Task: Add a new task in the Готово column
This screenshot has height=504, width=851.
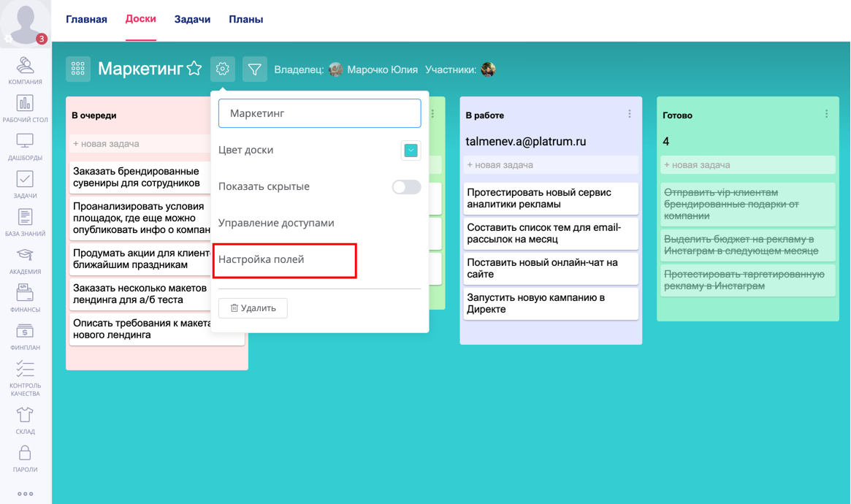Action: 747,164
